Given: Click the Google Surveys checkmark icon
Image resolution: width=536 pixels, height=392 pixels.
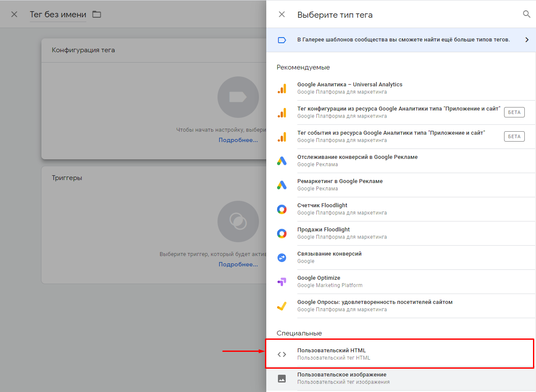Looking at the screenshot, I should [x=282, y=306].
